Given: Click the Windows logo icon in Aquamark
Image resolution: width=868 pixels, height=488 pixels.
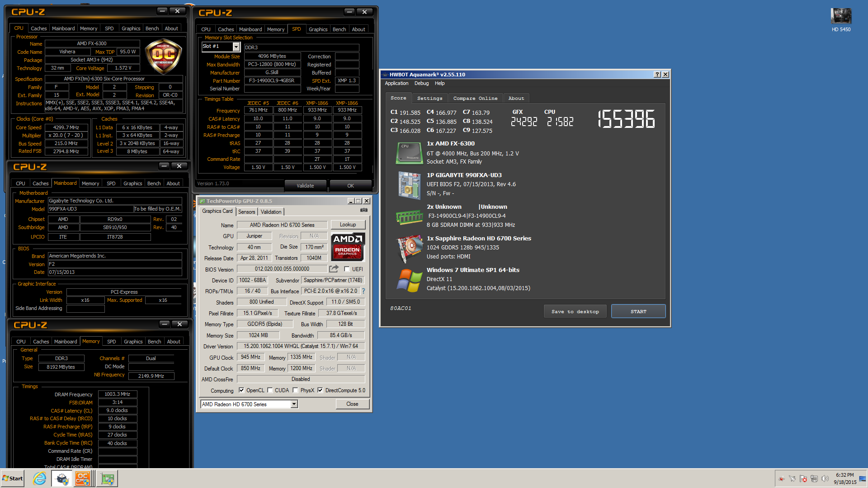Looking at the screenshot, I should [x=409, y=280].
